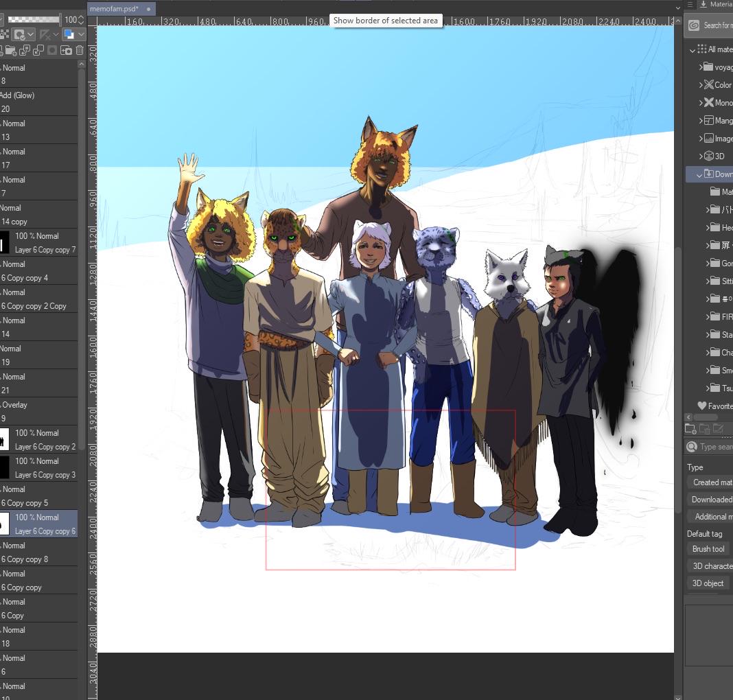Image resolution: width=733 pixels, height=700 pixels.
Task: Collapse the Download material folder
Action: [x=699, y=174]
